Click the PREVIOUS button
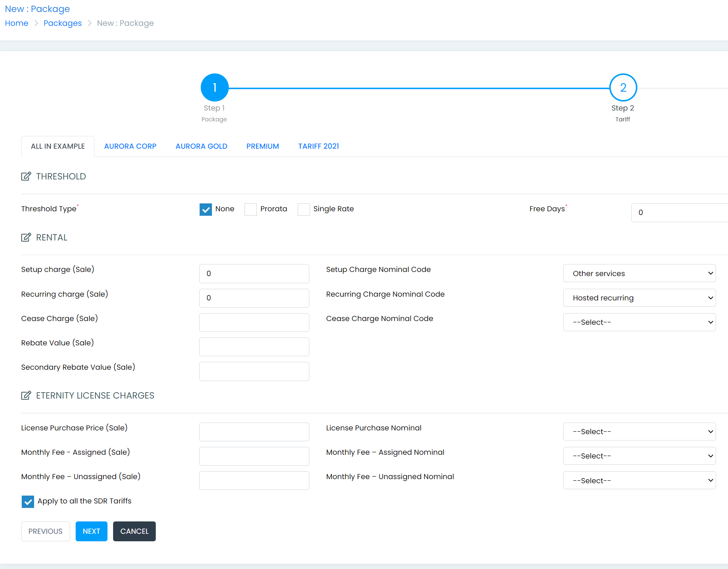Screen dimensions: 728x569 46,531
